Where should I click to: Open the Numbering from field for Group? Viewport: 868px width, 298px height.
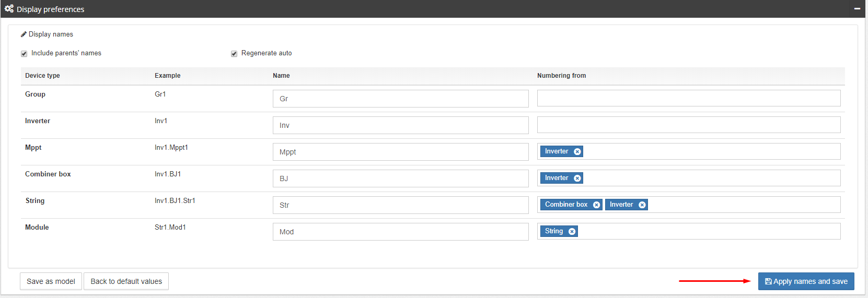pyautogui.click(x=689, y=98)
